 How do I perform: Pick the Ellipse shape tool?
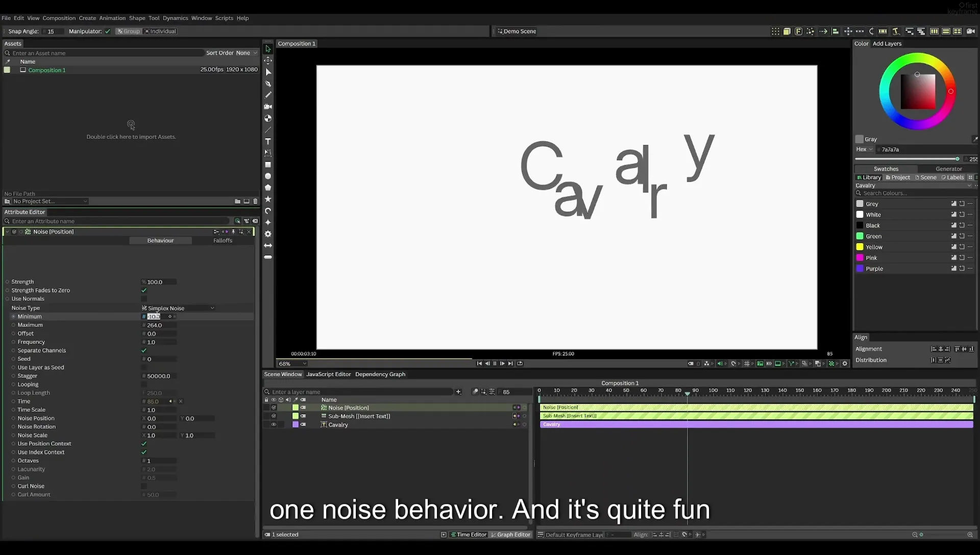pyautogui.click(x=268, y=176)
